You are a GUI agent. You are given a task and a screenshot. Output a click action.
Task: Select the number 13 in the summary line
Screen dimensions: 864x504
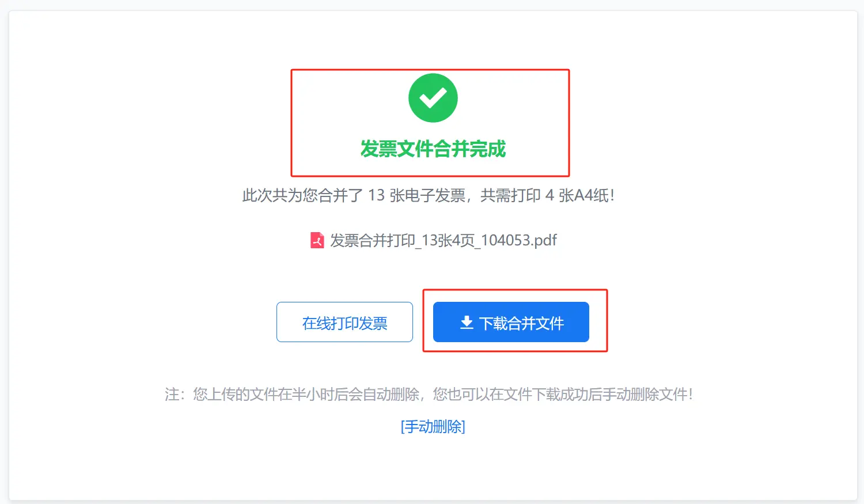pos(376,196)
